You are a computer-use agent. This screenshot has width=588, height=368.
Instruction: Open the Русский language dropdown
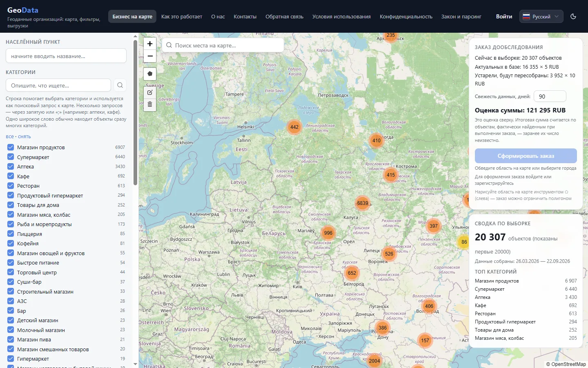(541, 16)
